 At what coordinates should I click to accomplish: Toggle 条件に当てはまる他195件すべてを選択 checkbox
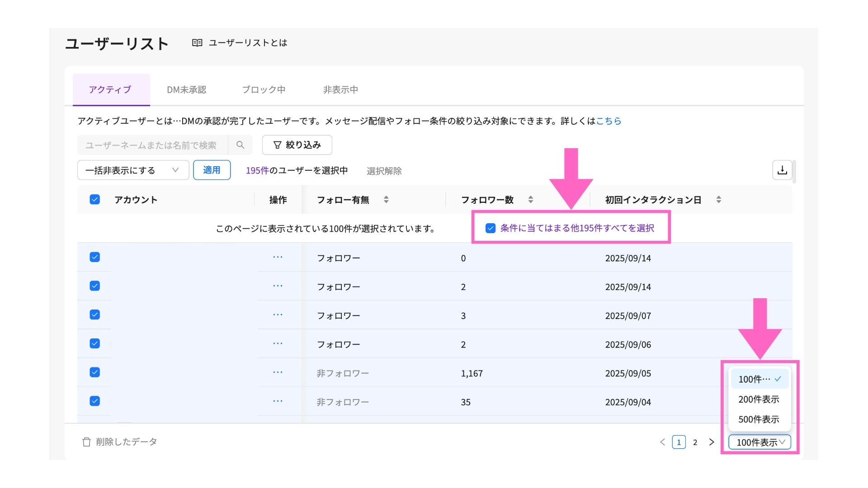pos(490,228)
